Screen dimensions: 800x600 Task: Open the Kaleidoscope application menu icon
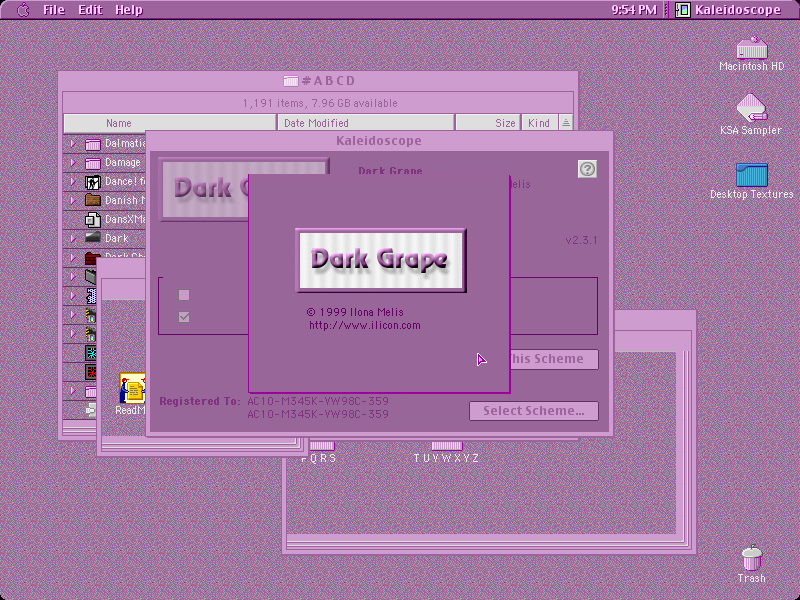pos(683,10)
